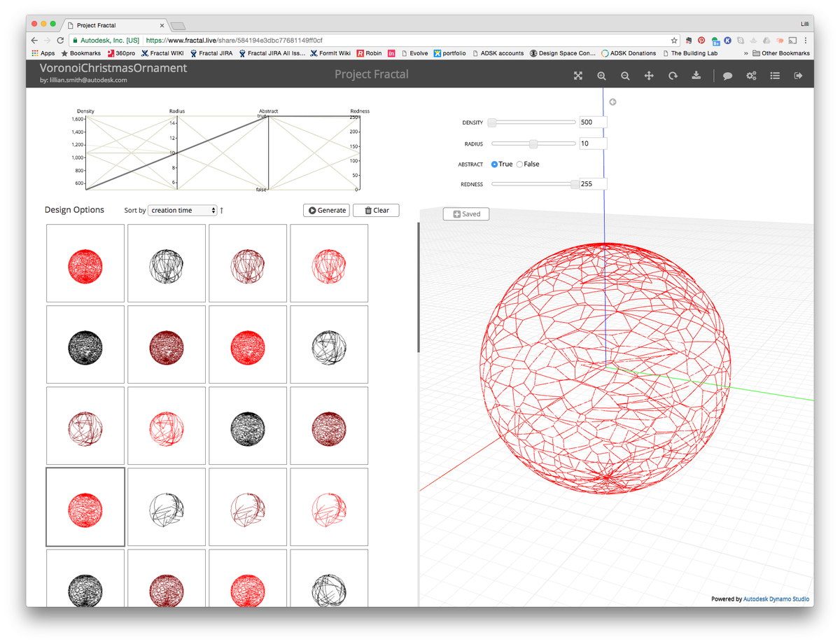Screen dimensions: 840x644
Task: Click the Radius value field showing 10
Action: (x=593, y=143)
